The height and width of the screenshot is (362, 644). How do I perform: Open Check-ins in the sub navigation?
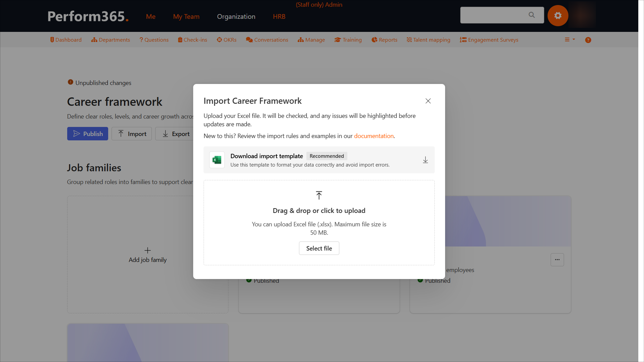click(192, 40)
